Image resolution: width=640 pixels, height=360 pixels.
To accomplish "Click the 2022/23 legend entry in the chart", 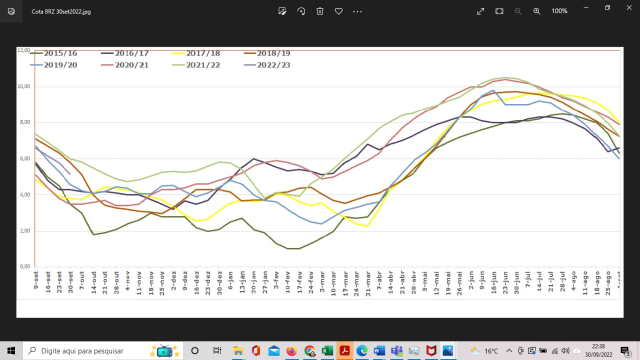I will point(267,65).
